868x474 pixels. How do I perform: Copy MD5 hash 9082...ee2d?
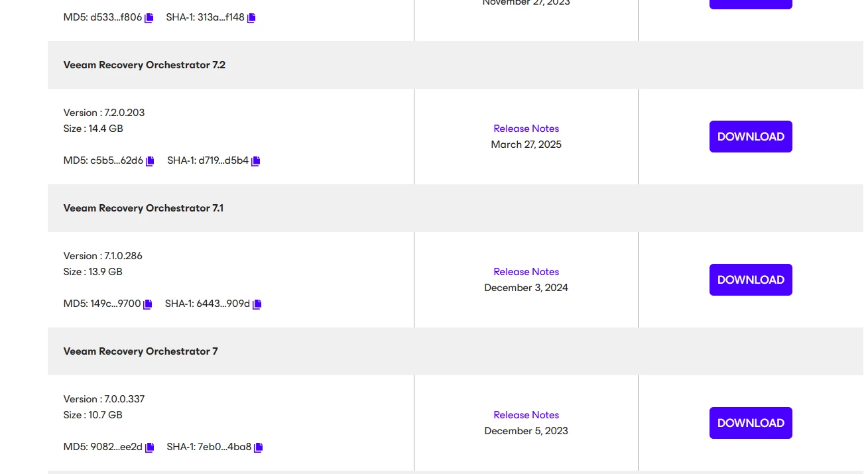pos(150,447)
